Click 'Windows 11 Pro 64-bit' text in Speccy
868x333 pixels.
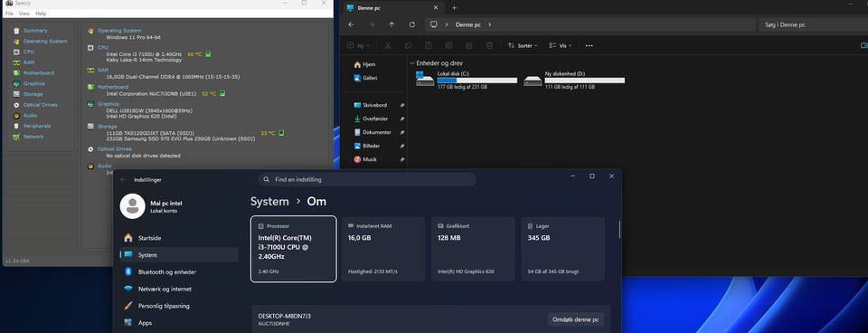click(134, 37)
